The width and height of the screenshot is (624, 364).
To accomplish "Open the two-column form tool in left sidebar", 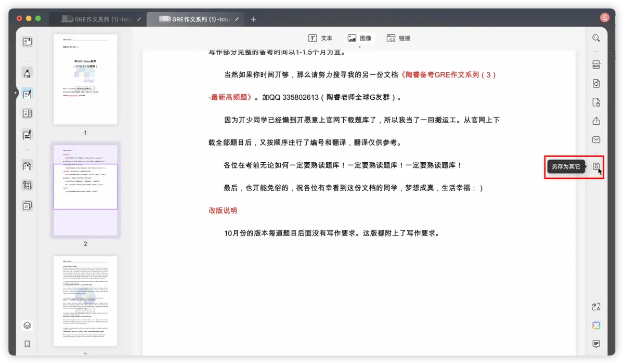I will (27, 113).
